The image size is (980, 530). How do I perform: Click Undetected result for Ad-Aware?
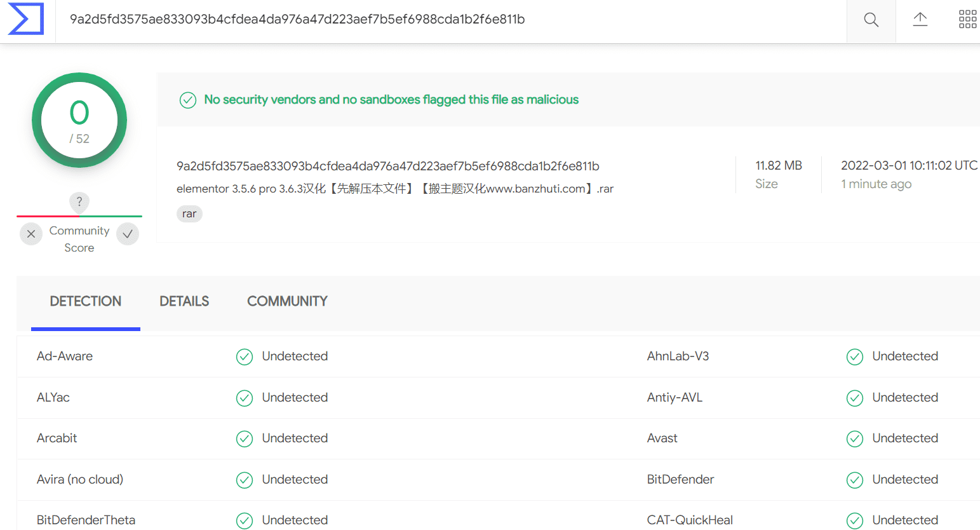[x=295, y=357]
